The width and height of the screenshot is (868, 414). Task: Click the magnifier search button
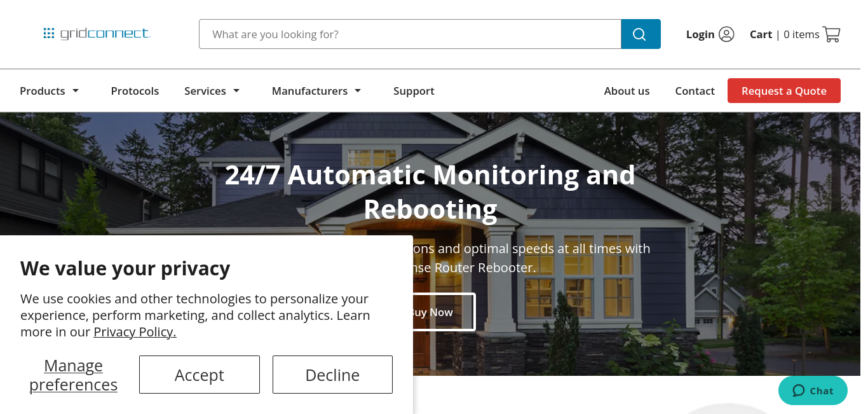(x=641, y=34)
